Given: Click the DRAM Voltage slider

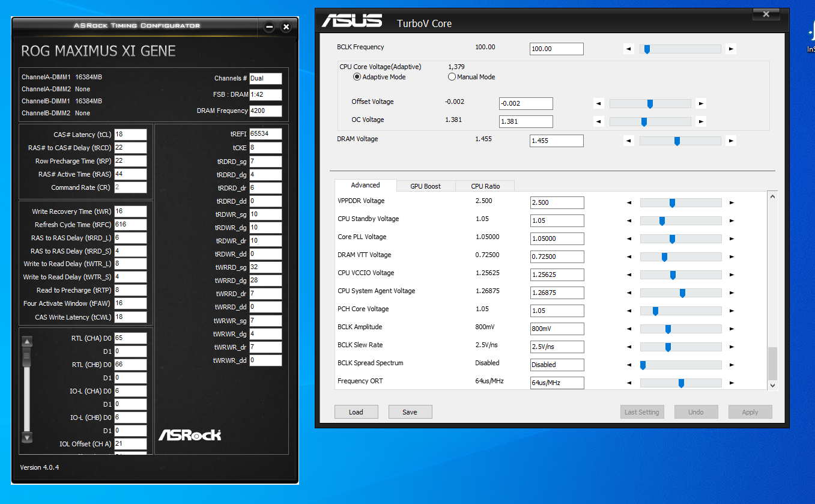Looking at the screenshot, I should pyautogui.click(x=680, y=141).
